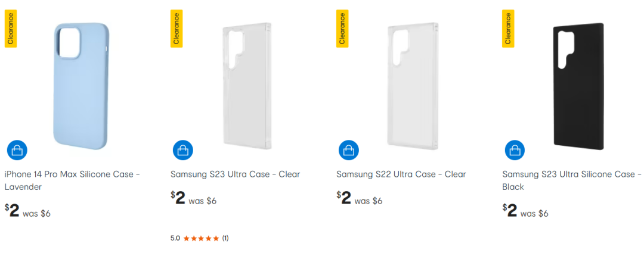View the black S23 Ultra case image

coord(578,86)
